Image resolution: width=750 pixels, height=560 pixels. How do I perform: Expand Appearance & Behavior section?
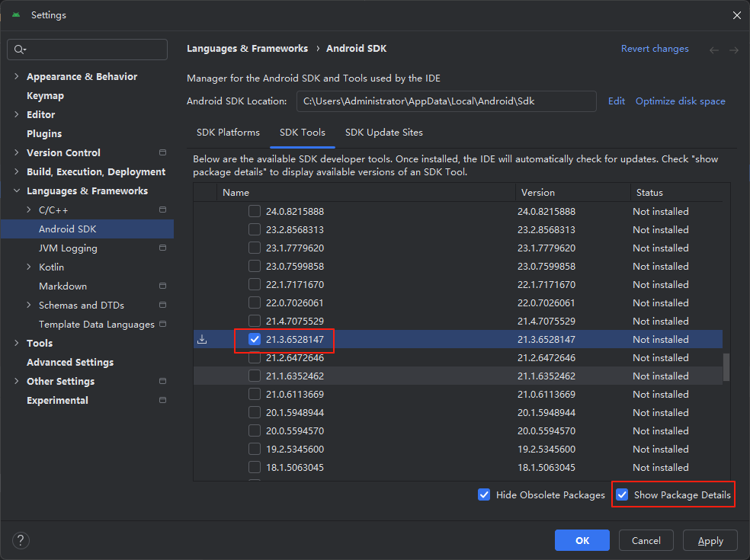(x=17, y=76)
